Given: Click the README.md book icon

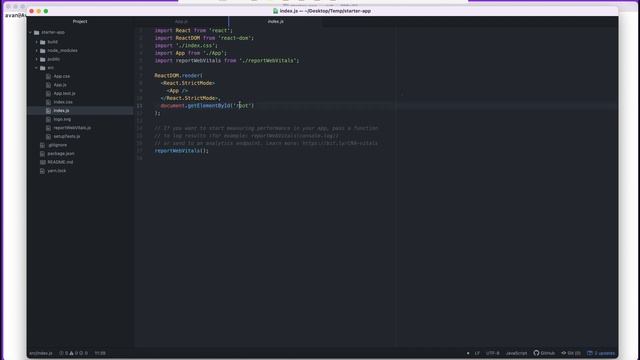Looking at the screenshot, I should click(x=42, y=162).
